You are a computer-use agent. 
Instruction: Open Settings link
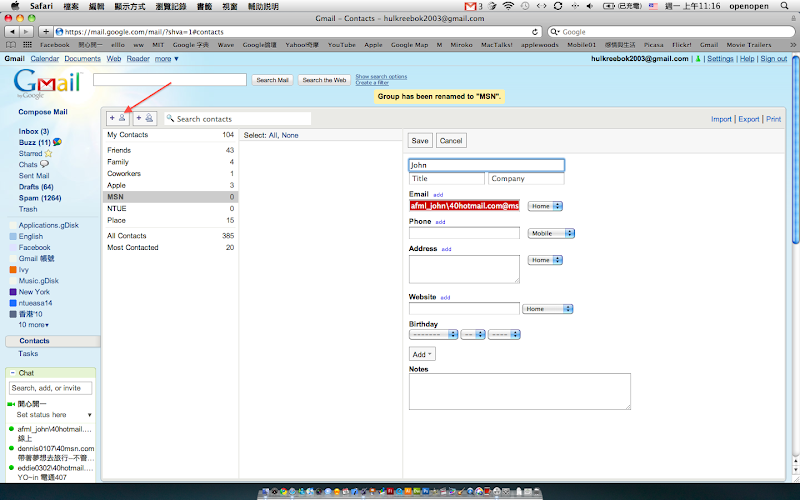pyautogui.click(x=720, y=59)
